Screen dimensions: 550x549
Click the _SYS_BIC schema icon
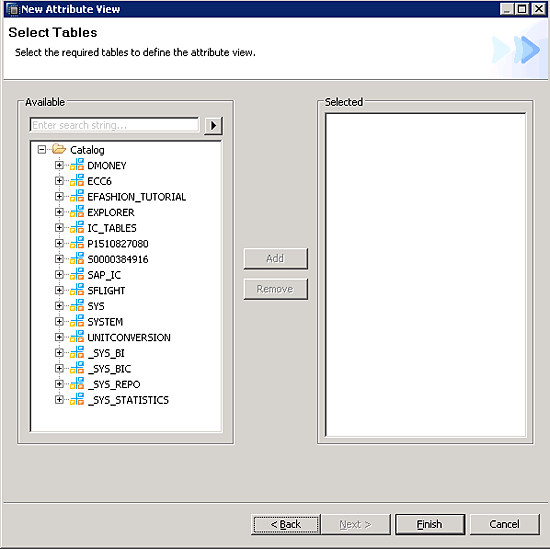(77, 368)
